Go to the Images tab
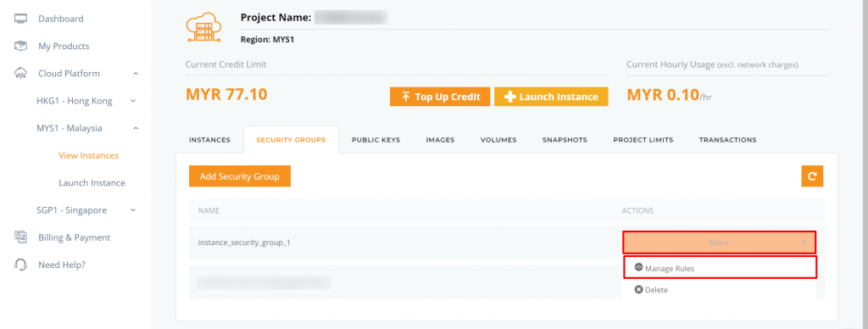Viewport: 868px width, 329px height. (440, 140)
